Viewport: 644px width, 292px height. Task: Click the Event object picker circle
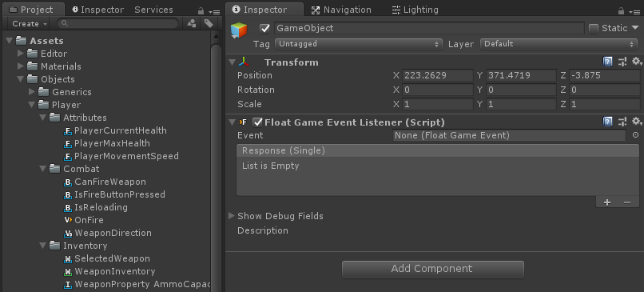click(x=635, y=135)
